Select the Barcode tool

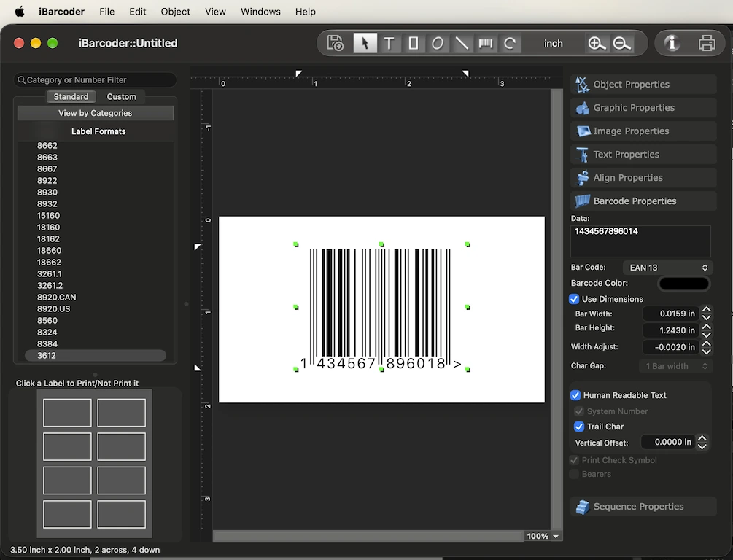coord(486,43)
